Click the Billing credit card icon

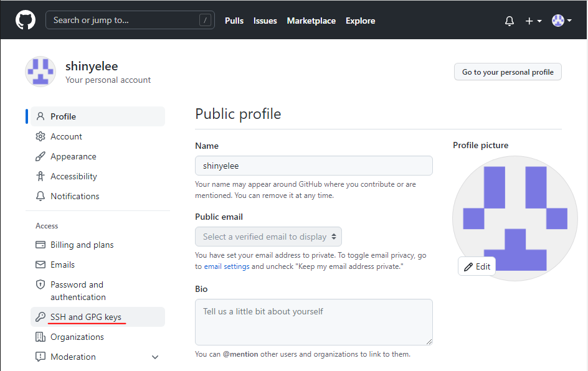(x=40, y=245)
